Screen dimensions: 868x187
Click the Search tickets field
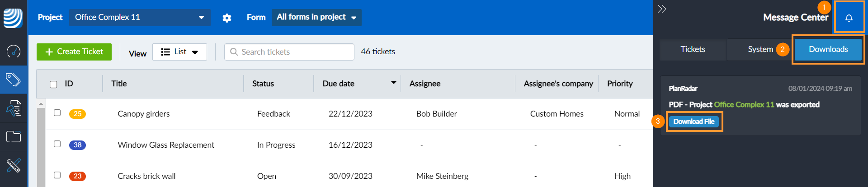289,52
